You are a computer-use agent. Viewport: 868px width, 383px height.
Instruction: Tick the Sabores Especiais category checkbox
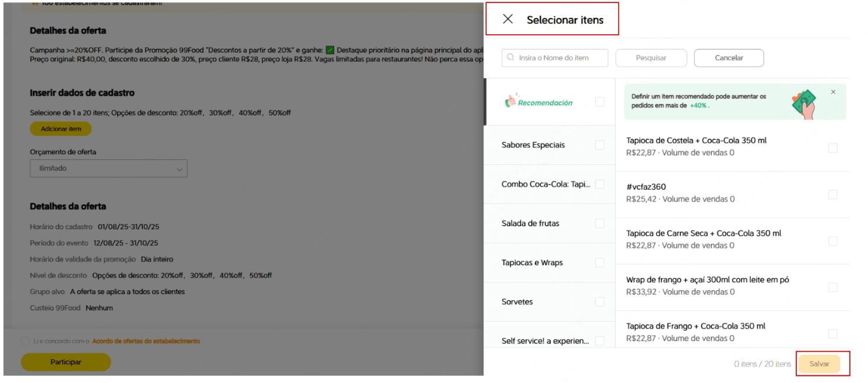click(599, 145)
